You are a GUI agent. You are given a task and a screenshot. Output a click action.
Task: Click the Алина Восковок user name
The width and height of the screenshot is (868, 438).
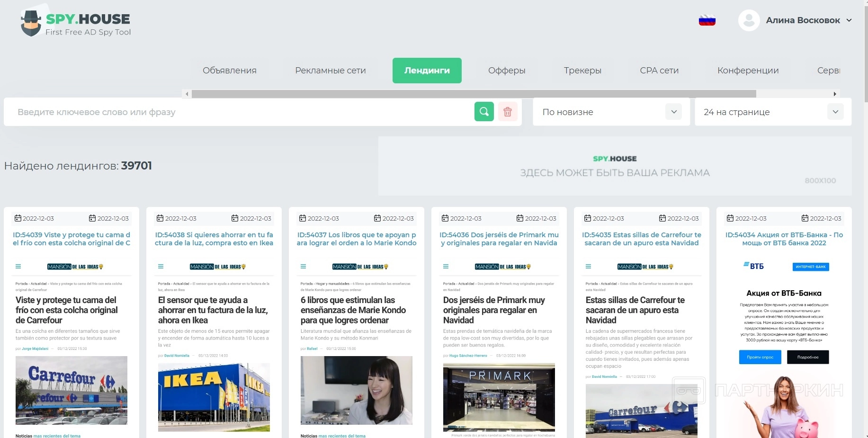point(803,20)
